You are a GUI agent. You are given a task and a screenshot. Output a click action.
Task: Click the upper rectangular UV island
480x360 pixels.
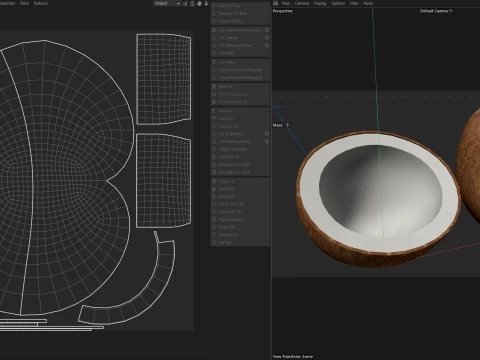[164, 79]
